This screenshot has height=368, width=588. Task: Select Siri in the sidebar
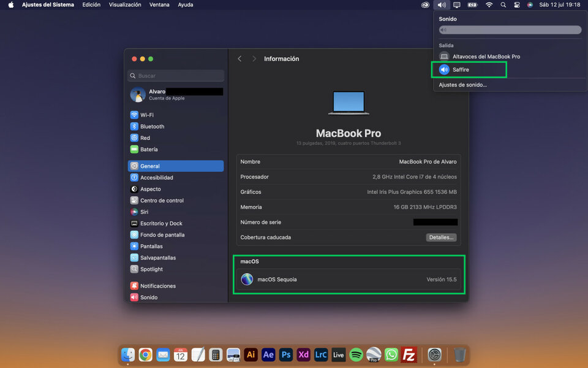click(144, 212)
